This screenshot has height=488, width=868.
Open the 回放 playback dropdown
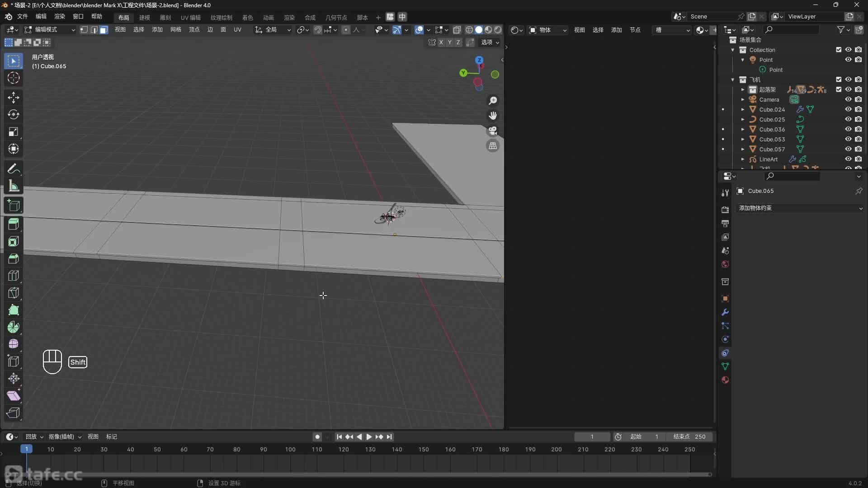tap(34, 437)
